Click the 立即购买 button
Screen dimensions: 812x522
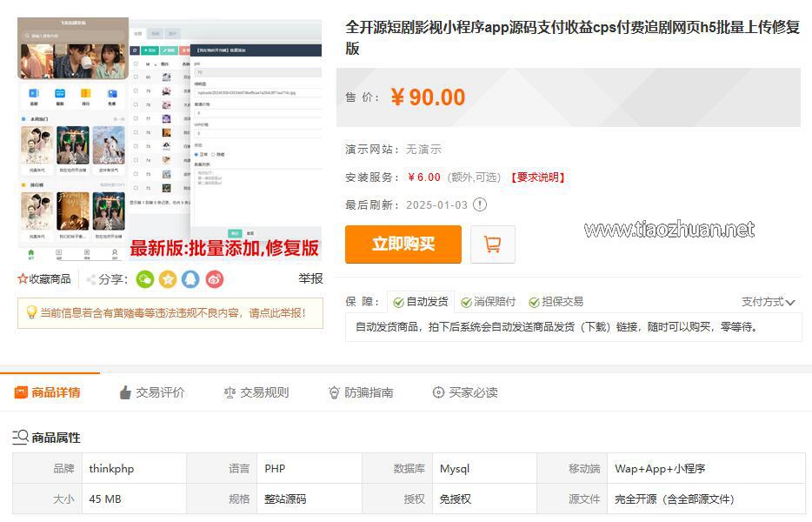pos(403,244)
